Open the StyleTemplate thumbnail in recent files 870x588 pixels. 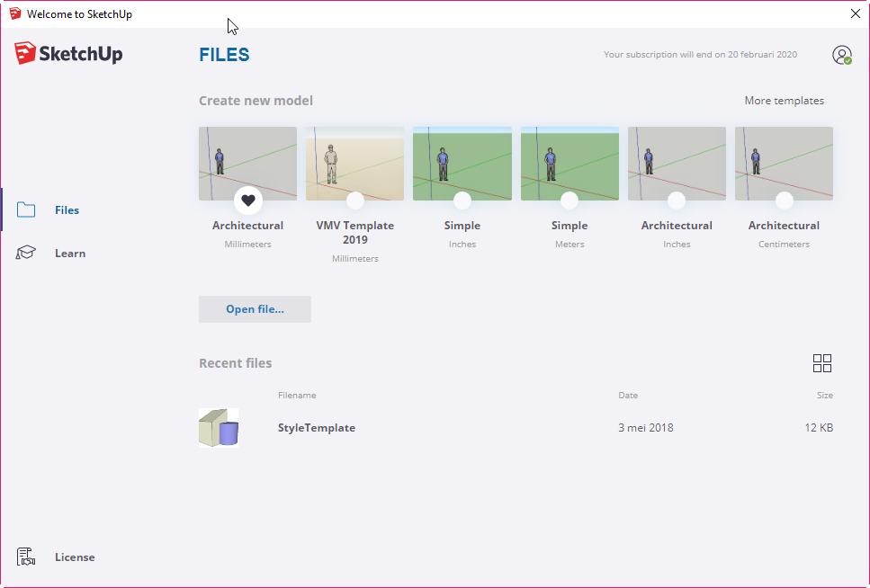tap(219, 428)
